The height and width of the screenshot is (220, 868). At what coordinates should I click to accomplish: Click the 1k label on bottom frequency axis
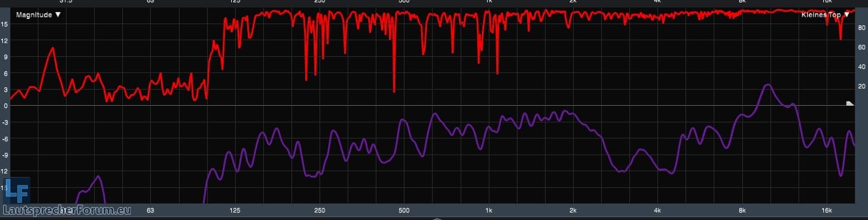coord(489,211)
